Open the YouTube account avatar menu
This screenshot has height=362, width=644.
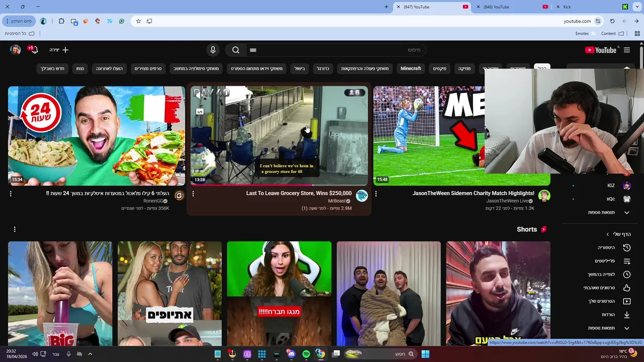point(16,50)
